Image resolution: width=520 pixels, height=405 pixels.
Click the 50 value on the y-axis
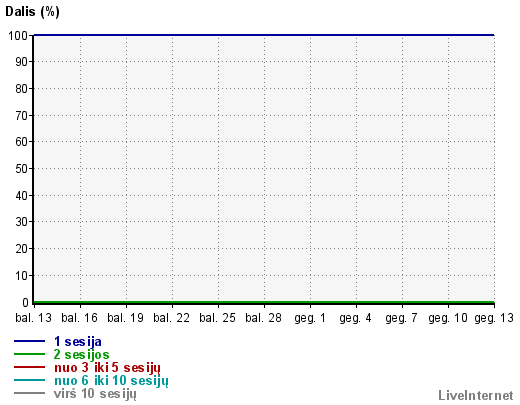[x=22, y=169]
